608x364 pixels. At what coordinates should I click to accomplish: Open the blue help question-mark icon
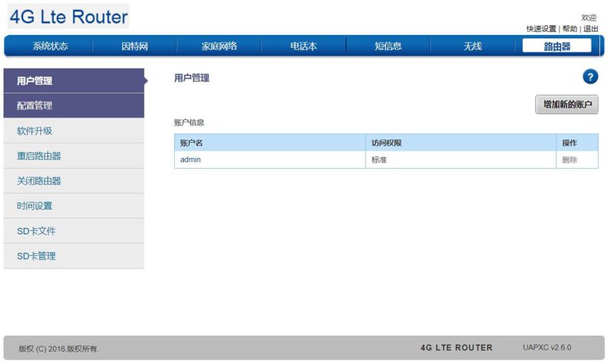tap(591, 77)
